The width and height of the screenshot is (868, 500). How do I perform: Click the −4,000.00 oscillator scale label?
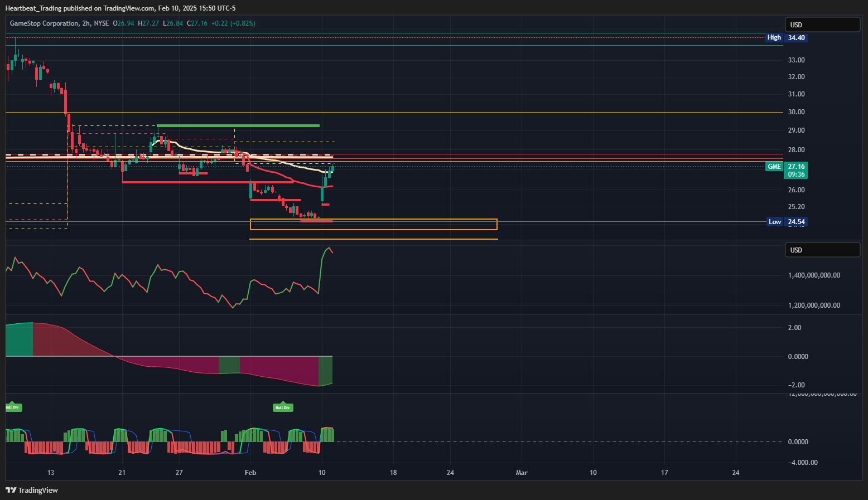coord(802,463)
